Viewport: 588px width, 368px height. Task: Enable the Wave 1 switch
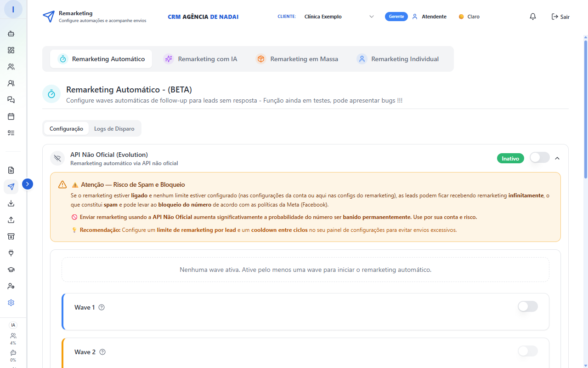[528, 306]
